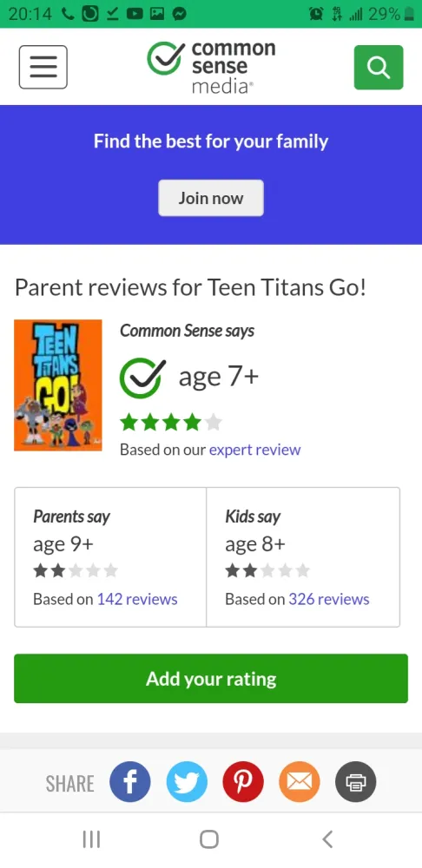The height and width of the screenshot is (868, 422).
Task: Share on Twitter
Action: coord(188,782)
